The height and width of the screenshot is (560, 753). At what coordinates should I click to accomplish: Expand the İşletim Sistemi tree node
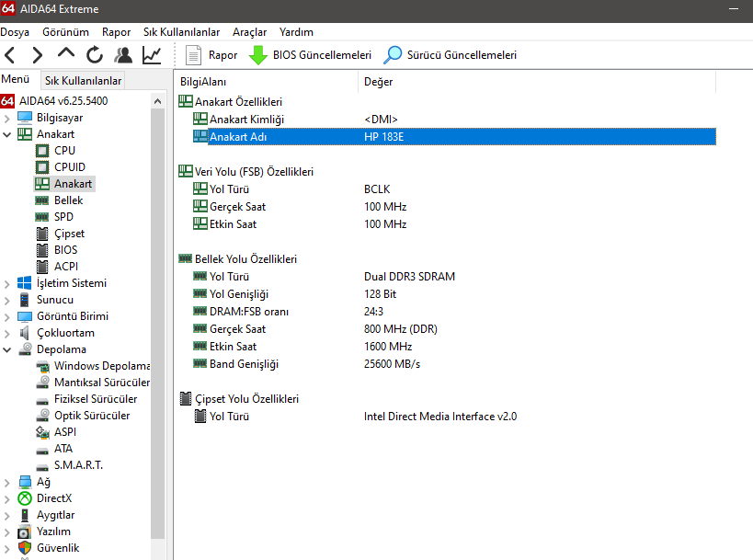coord(6,284)
